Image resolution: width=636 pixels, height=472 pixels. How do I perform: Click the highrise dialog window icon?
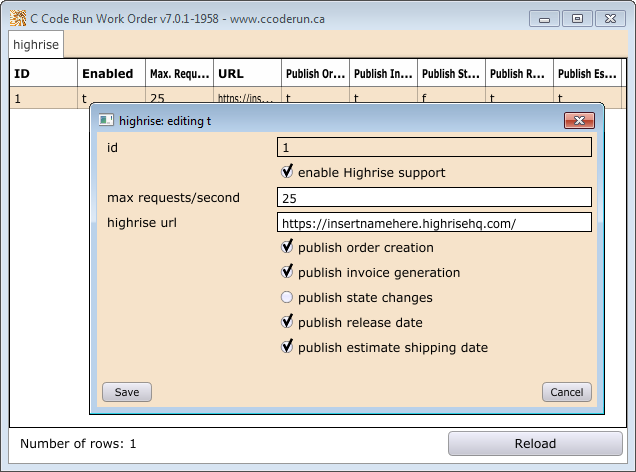click(106, 121)
